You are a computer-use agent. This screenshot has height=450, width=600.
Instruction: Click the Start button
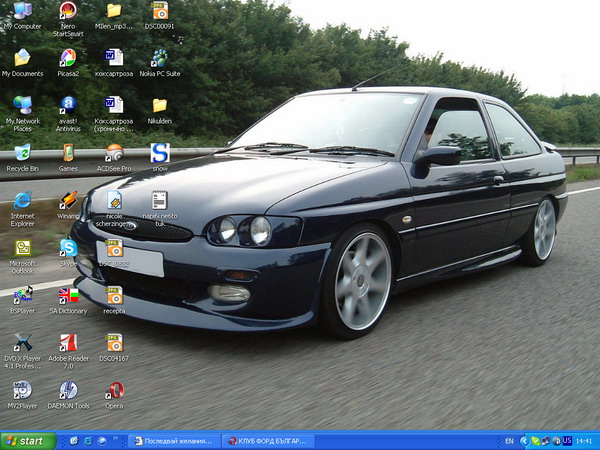point(27,441)
